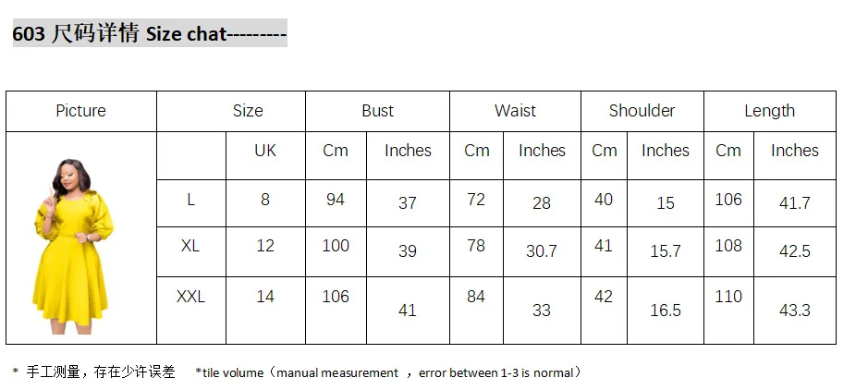Select the 603 Size chat title text
Screen dimensions: 868x390
click(150, 34)
